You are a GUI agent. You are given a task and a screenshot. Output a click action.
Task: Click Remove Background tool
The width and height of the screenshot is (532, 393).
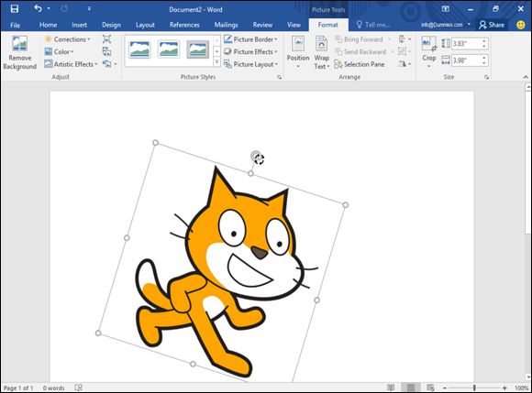coord(19,53)
